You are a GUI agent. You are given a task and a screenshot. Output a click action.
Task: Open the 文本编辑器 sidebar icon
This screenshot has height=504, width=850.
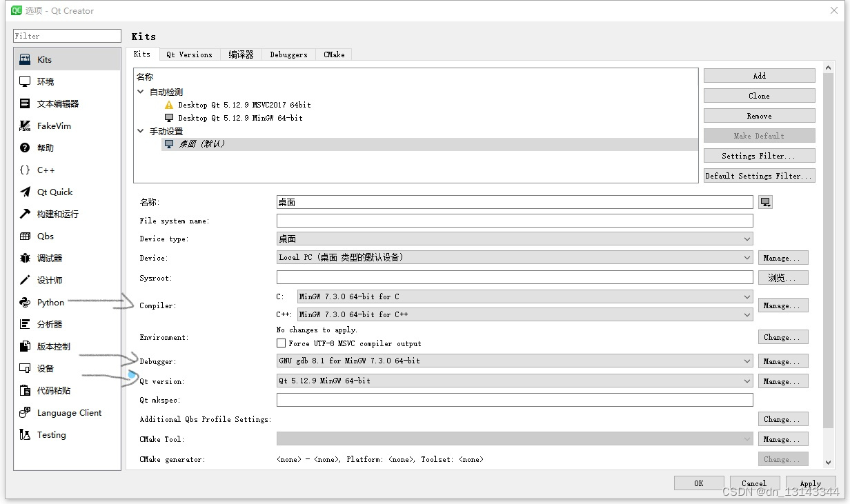[25, 103]
